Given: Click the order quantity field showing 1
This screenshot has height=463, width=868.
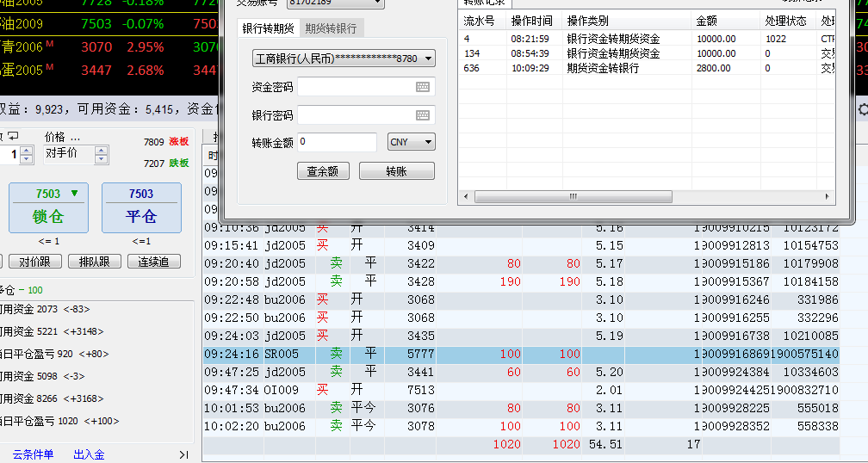Looking at the screenshot, I should pos(9,155).
